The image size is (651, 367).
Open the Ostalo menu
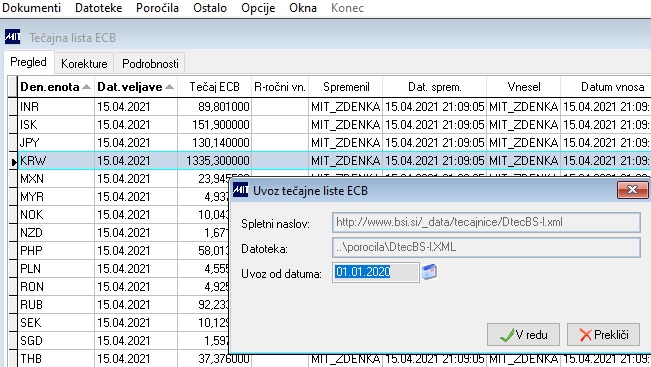coord(210,8)
